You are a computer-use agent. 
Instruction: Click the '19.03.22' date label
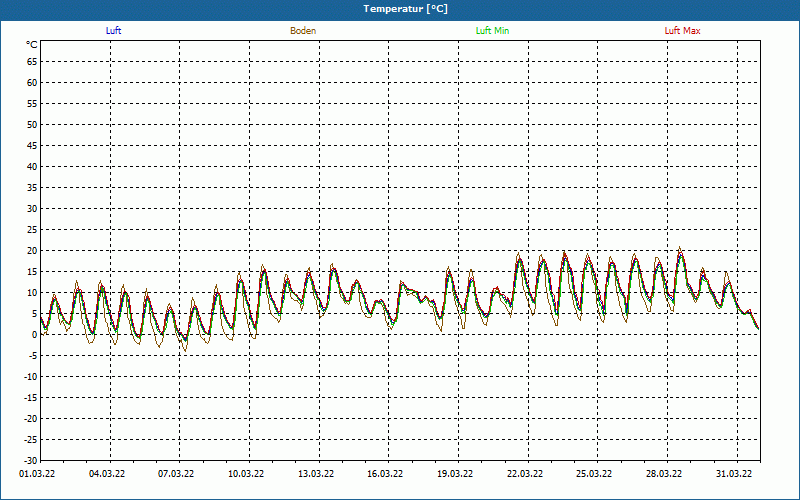point(455,474)
